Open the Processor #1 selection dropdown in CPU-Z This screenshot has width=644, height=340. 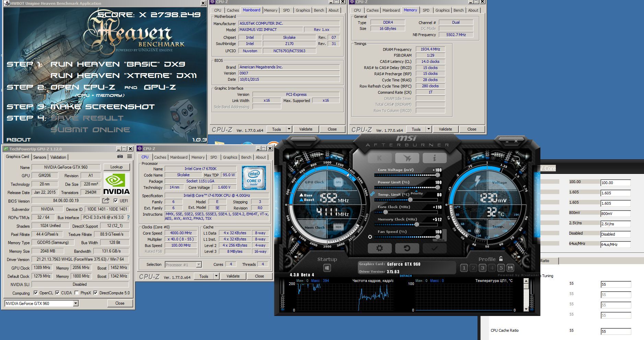pyautogui.click(x=199, y=264)
